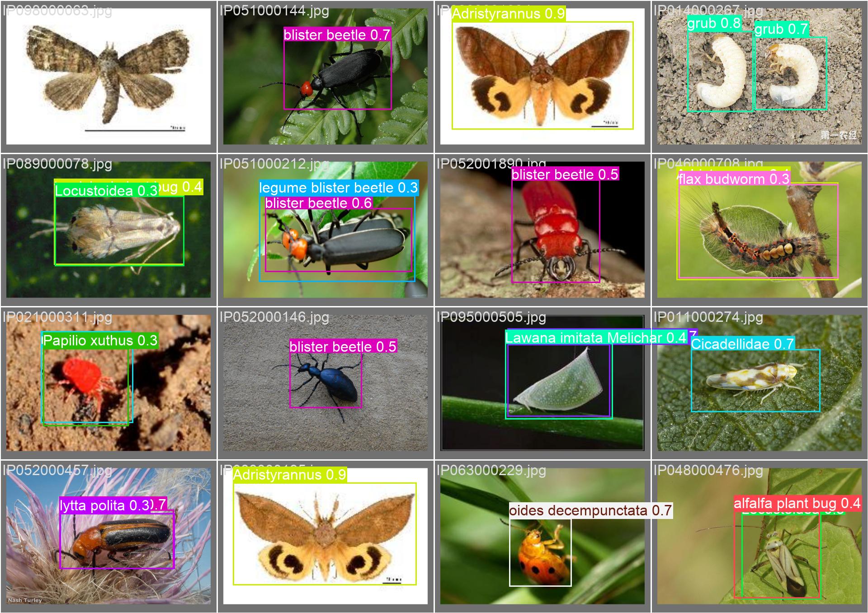Select the red beetle in IP052001890 image
The image size is (868, 613).
[x=556, y=231]
